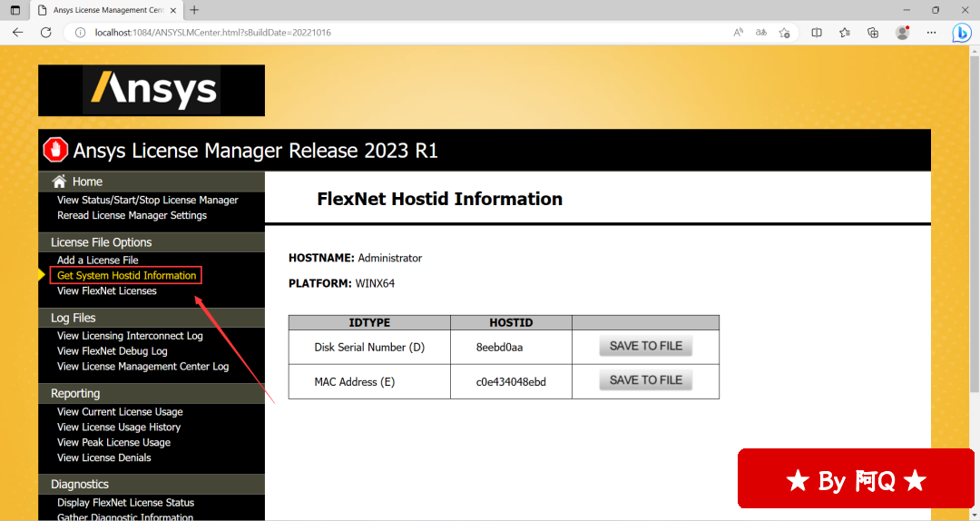The height and width of the screenshot is (521, 980).
Task: Restore down the browser window
Action: 936,10
